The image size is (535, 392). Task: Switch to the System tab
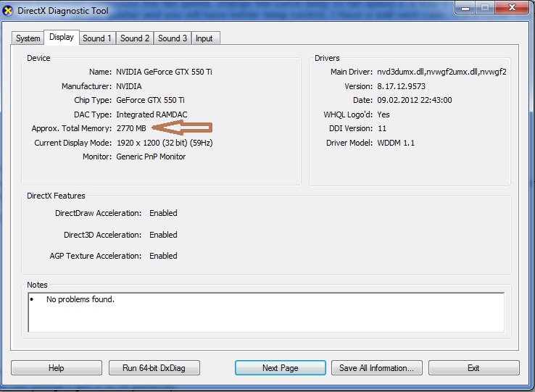(28, 38)
